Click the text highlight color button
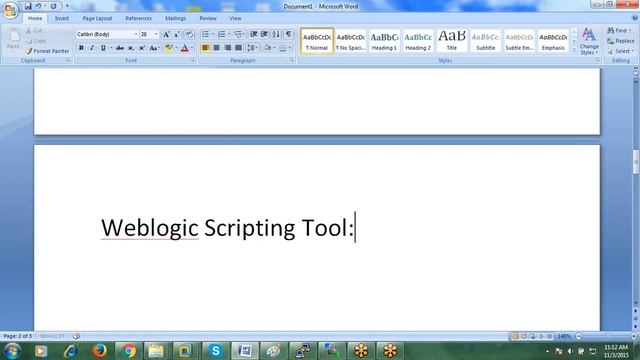Screen dimensions: 640x360 [169, 48]
